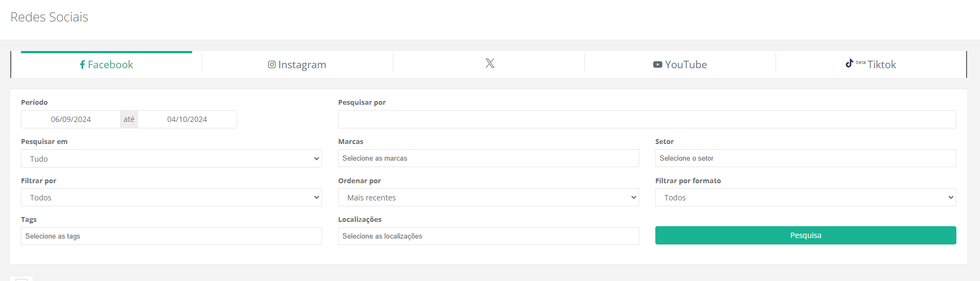Focus the Pesquisar por text box

[647, 119]
